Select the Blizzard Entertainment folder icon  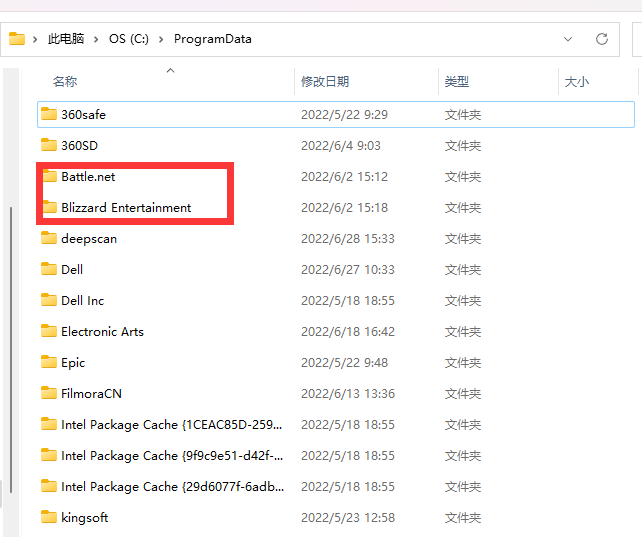pyautogui.click(x=49, y=207)
